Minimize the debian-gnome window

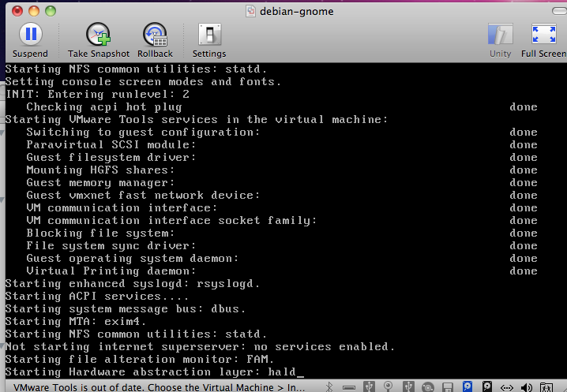click(34, 11)
